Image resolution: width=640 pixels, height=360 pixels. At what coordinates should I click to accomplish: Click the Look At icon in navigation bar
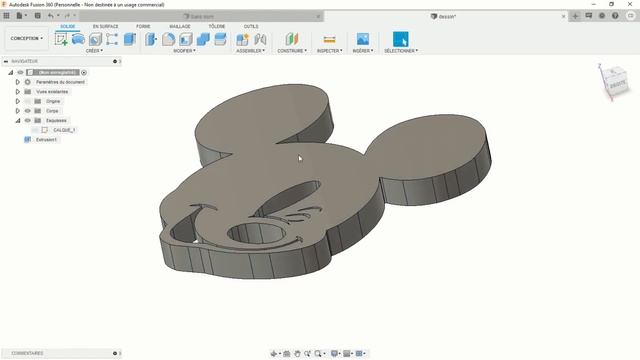click(287, 353)
